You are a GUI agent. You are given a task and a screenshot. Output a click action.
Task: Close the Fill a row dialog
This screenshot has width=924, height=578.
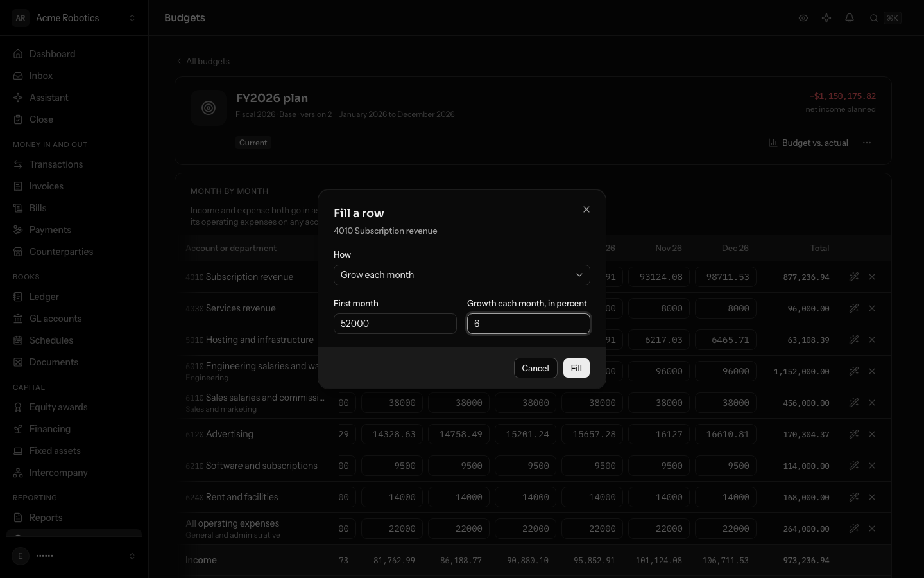(x=586, y=209)
